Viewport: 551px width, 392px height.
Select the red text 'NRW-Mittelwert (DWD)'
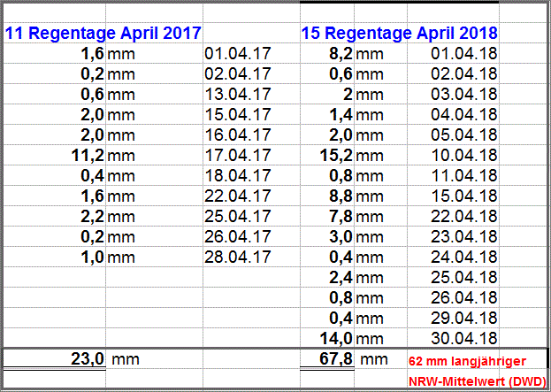478,381
